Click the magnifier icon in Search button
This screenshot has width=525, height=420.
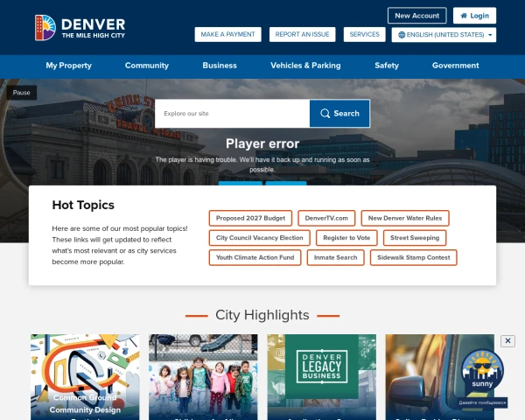coord(325,114)
